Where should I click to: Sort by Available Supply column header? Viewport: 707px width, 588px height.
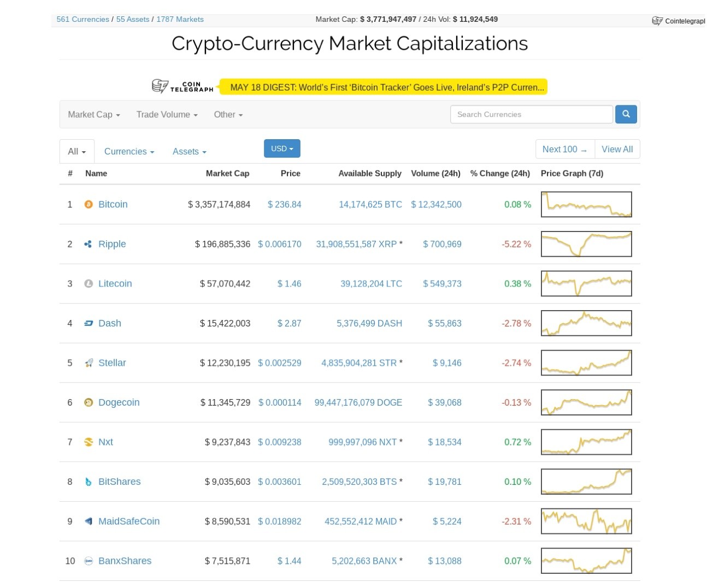tap(370, 173)
